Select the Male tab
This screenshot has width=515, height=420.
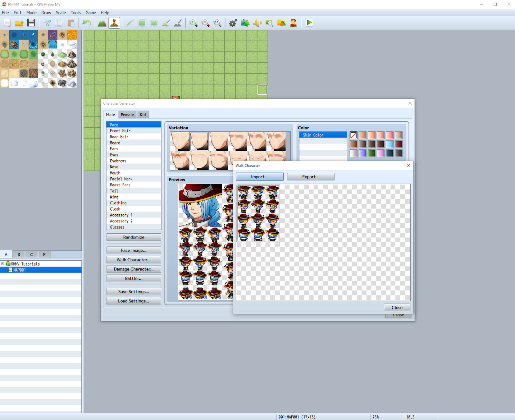pos(110,115)
